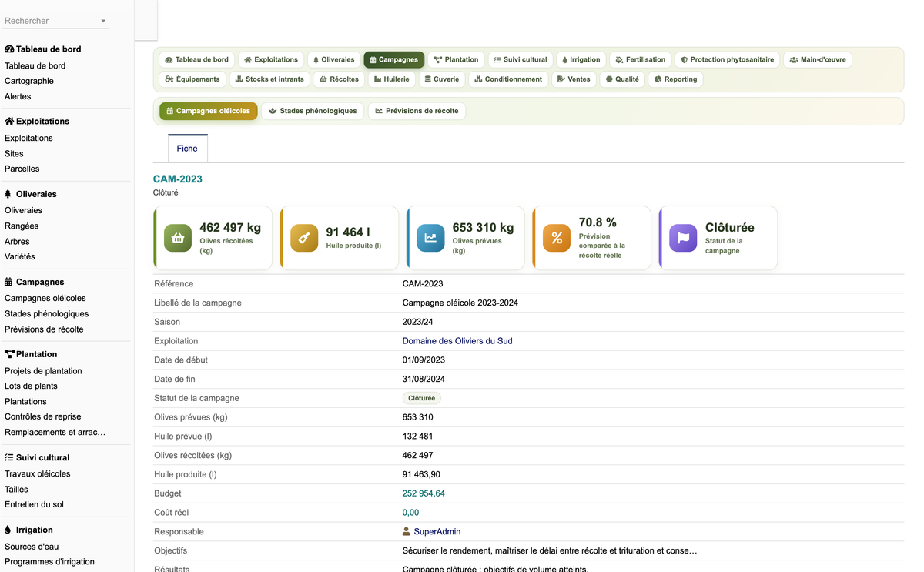
Task: Open Arbres in the sidebar
Action: pos(17,241)
